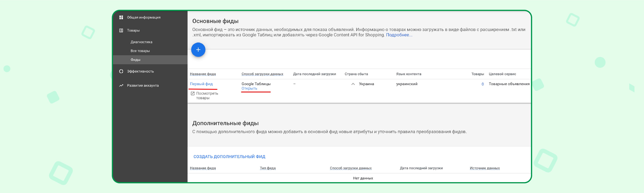Click Способ загрузки данных header in primary table
644x193 pixels.
[x=262, y=74]
